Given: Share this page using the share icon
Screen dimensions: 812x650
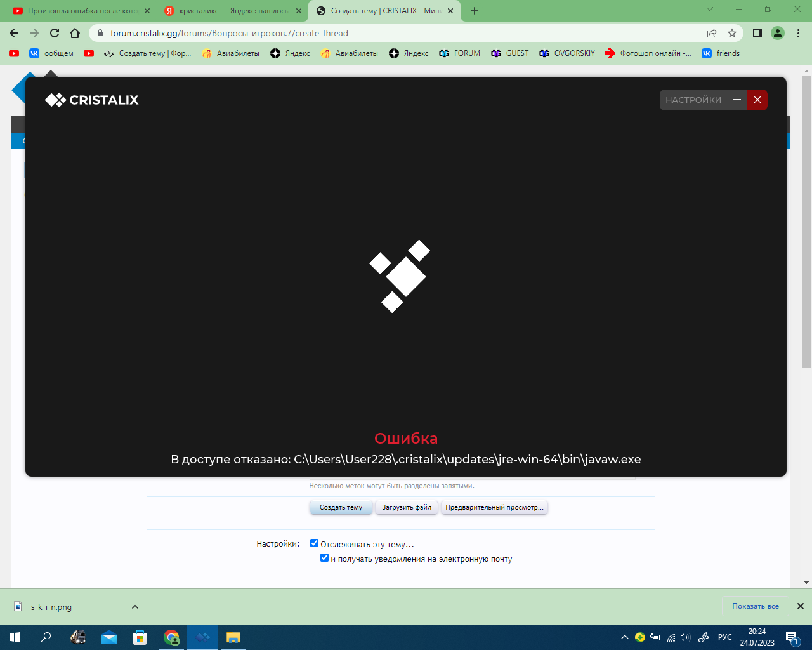Looking at the screenshot, I should 712,33.
